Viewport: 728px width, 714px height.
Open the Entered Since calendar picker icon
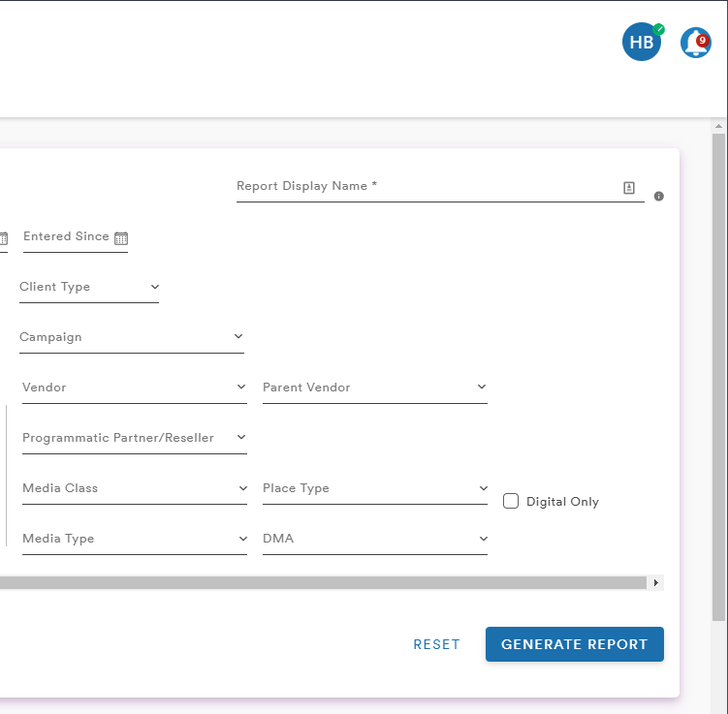[121, 237]
